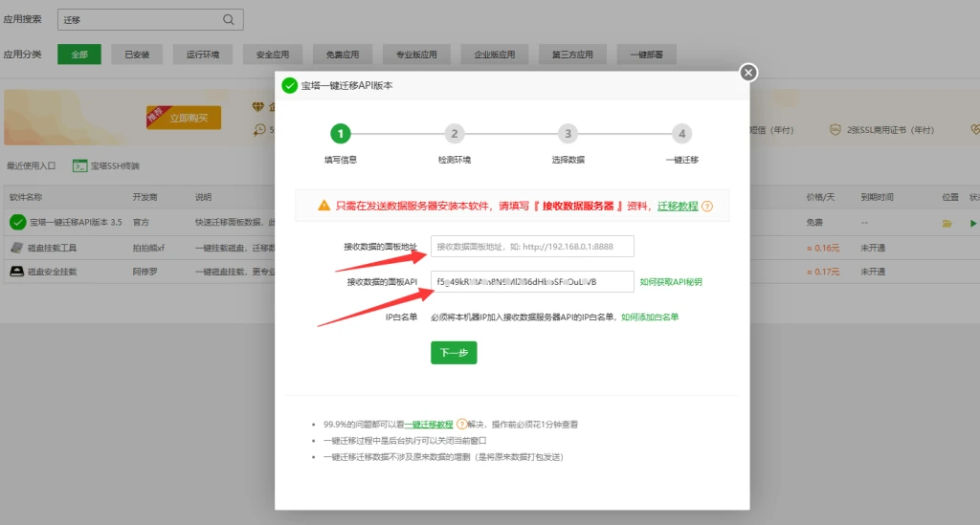Open the 第三方应用 category tab
The height and width of the screenshot is (525, 980).
[572, 55]
